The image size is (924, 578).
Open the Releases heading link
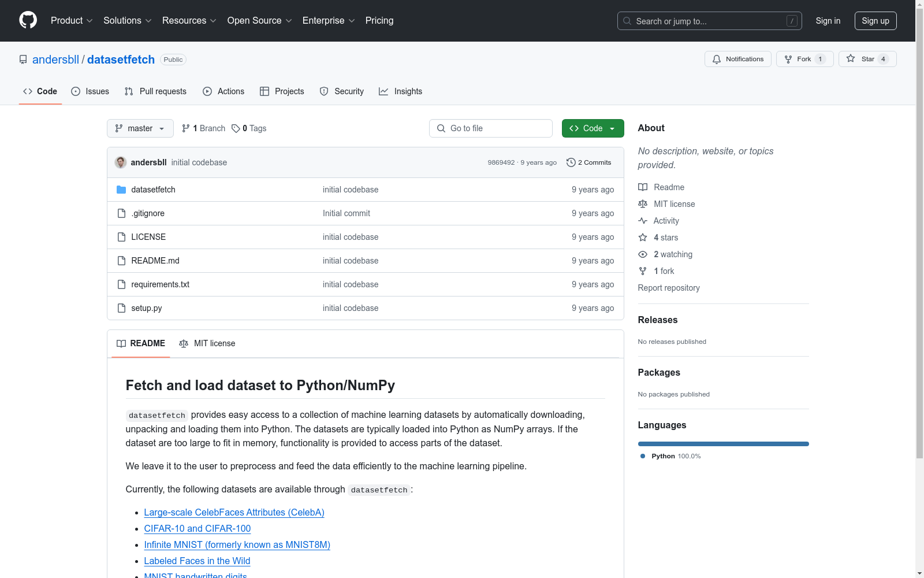click(x=658, y=320)
